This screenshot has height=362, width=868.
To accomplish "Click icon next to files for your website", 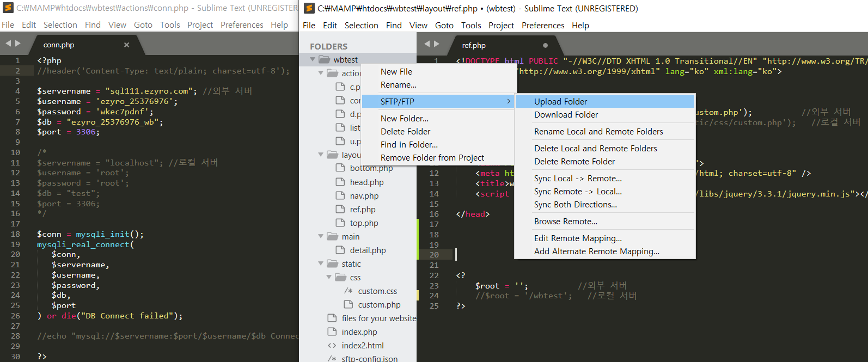I will click(x=332, y=318).
